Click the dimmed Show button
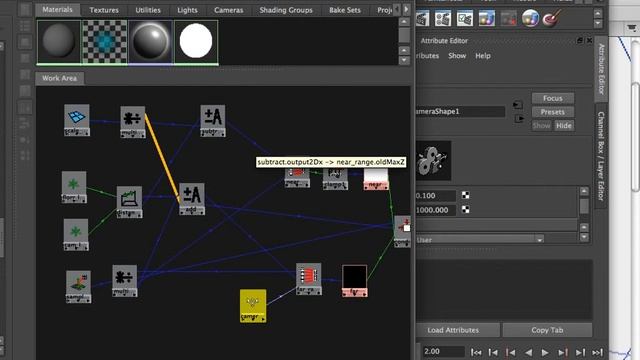The height and width of the screenshot is (360, 640). tap(541, 126)
